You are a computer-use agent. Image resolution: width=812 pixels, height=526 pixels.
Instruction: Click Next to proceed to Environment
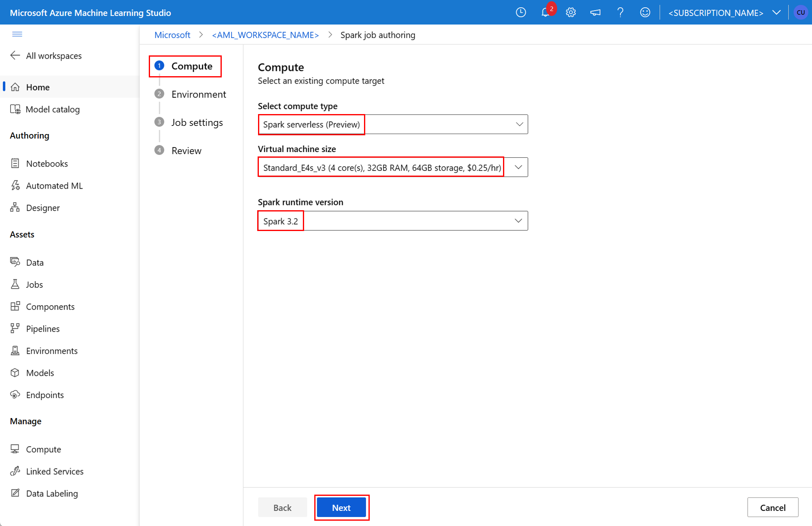pyautogui.click(x=342, y=507)
